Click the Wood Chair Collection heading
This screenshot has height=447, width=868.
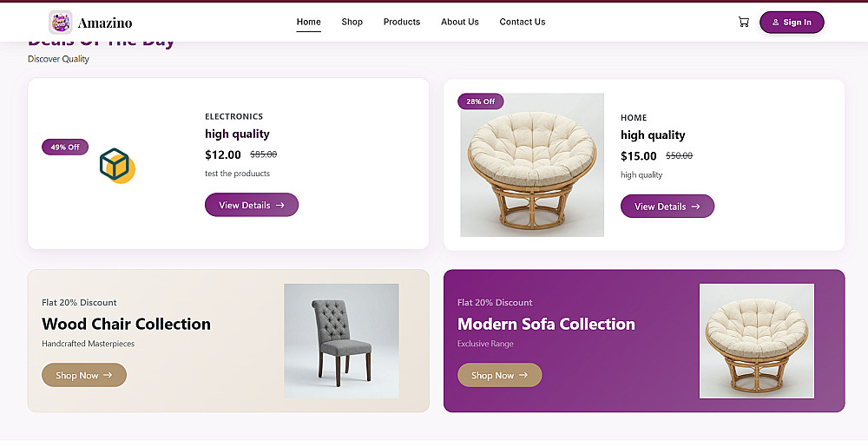(x=126, y=324)
